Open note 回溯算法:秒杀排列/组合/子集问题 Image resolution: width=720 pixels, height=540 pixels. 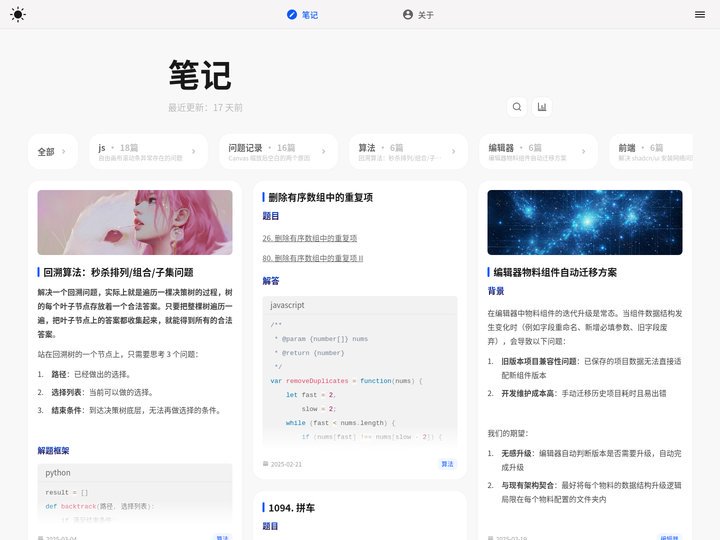point(118,272)
